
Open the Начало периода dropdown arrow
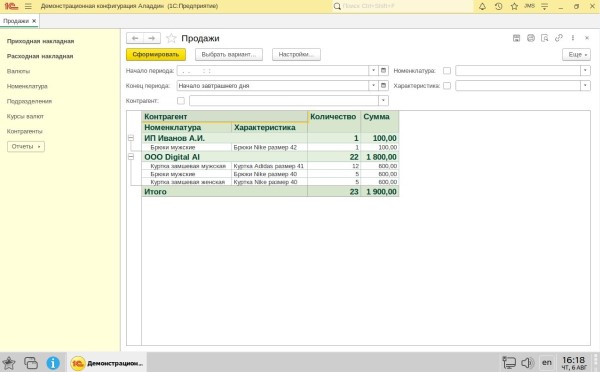coord(373,70)
